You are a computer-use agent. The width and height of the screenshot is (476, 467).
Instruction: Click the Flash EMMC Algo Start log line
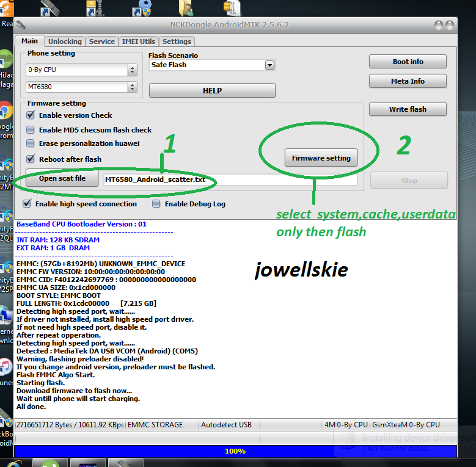point(56,375)
